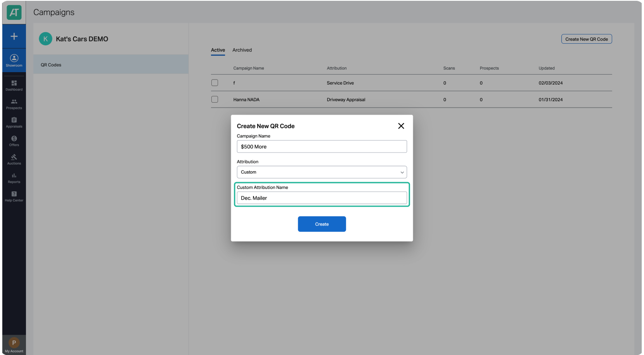
Task: Open Offers in sidebar
Action: click(14, 141)
